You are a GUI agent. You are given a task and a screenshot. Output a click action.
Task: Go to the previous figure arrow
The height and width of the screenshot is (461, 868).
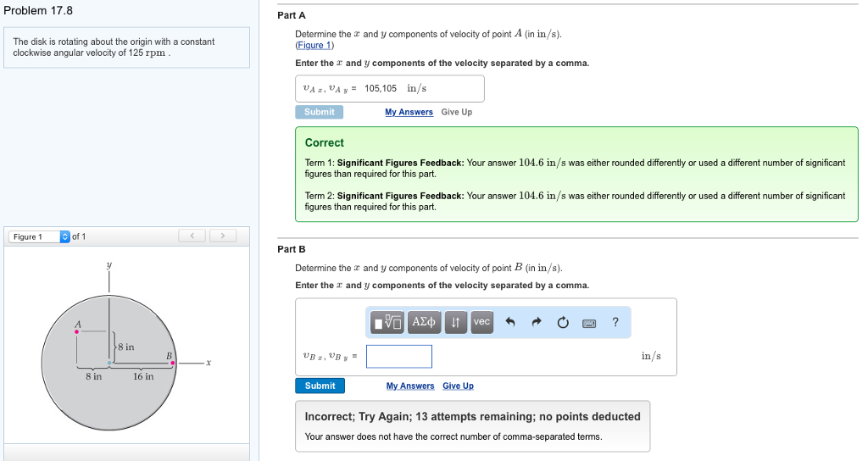pyautogui.click(x=193, y=236)
